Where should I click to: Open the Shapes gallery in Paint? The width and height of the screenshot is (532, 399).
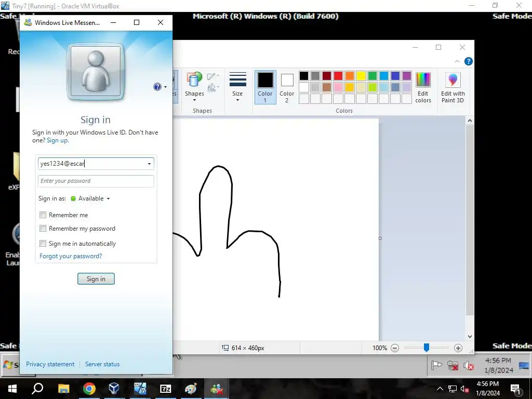[x=194, y=87]
